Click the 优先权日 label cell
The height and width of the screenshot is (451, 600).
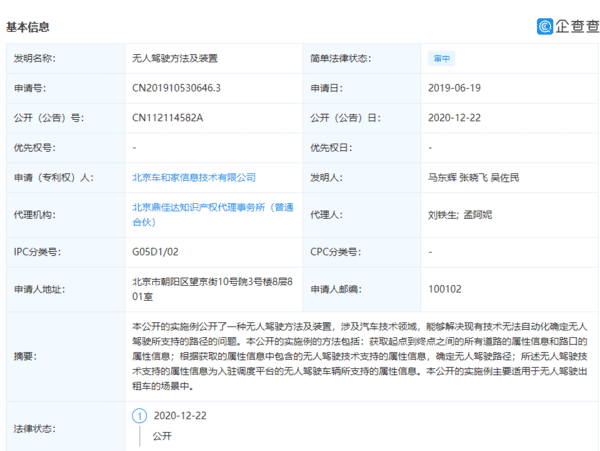(362, 148)
